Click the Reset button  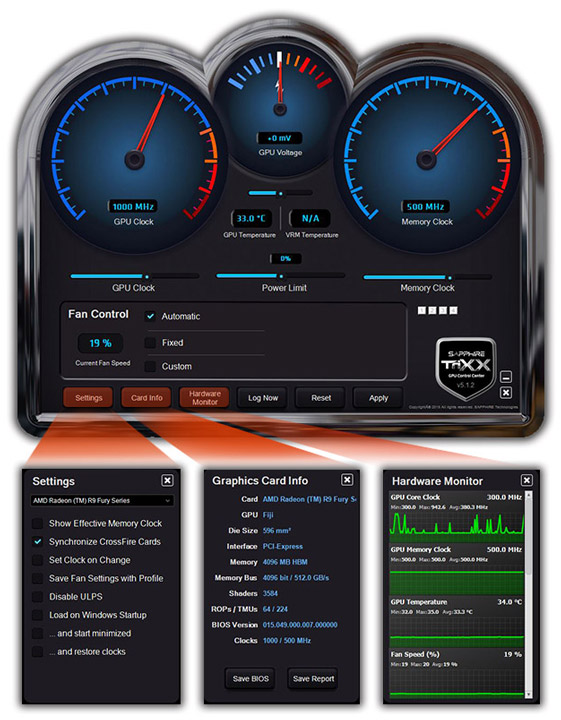tap(321, 398)
